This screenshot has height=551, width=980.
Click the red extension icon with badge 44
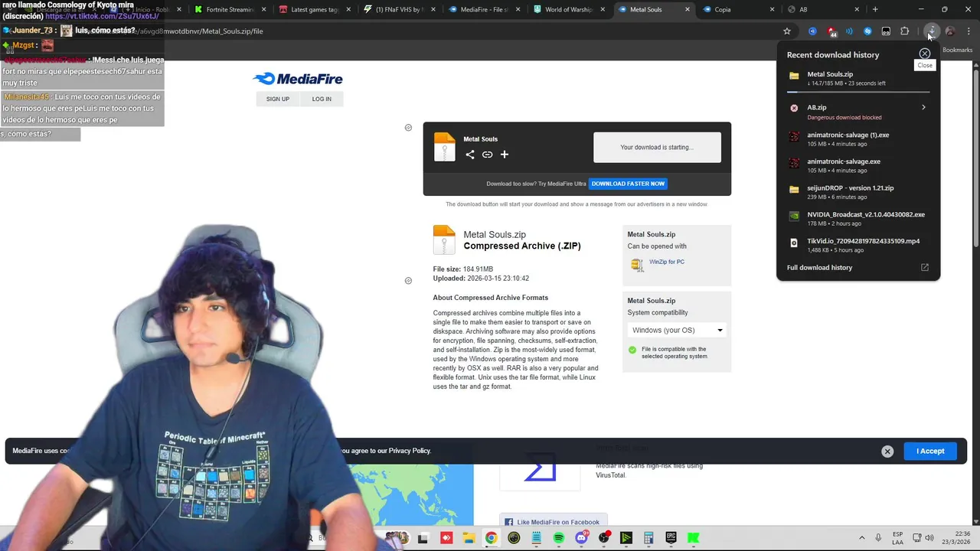click(x=831, y=31)
